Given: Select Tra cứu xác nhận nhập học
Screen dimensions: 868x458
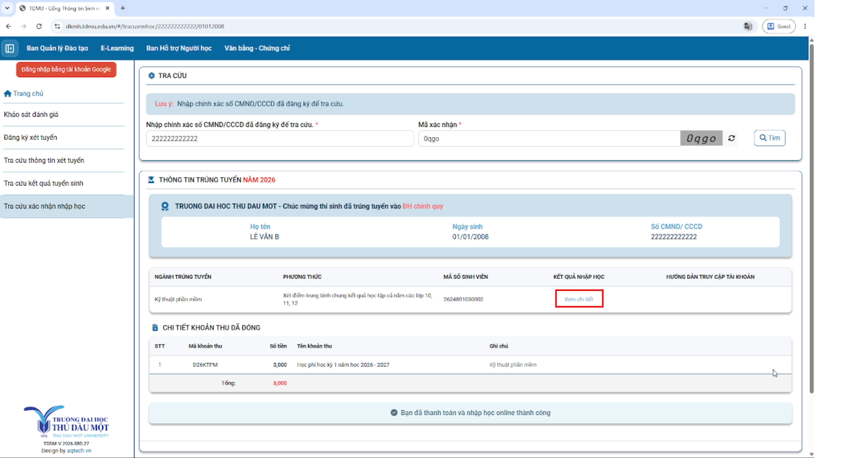Looking at the screenshot, I should pyautogui.click(x=67, y=206).
